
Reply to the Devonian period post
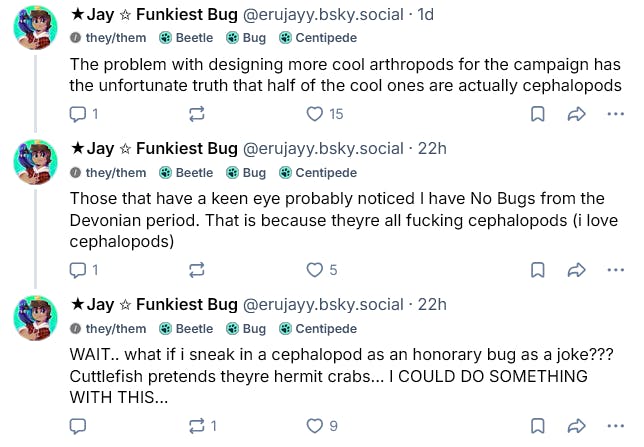tap(79, 269)
